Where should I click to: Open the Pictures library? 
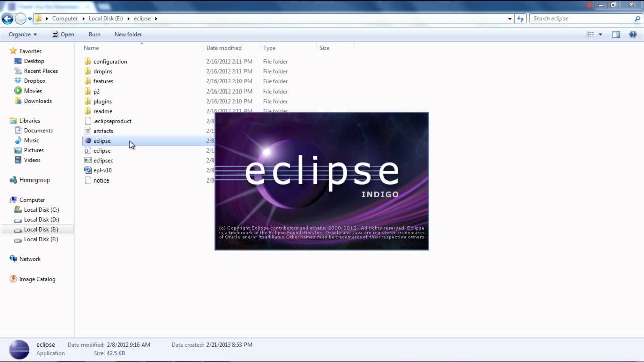point(34,150)
